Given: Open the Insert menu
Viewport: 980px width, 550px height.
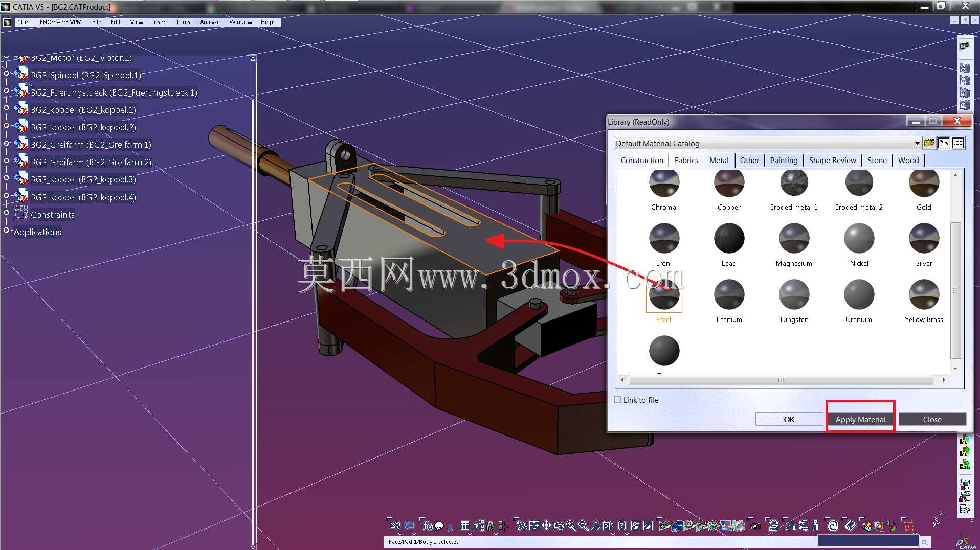Looking at the screenshot, I should (x=160, y=22).
